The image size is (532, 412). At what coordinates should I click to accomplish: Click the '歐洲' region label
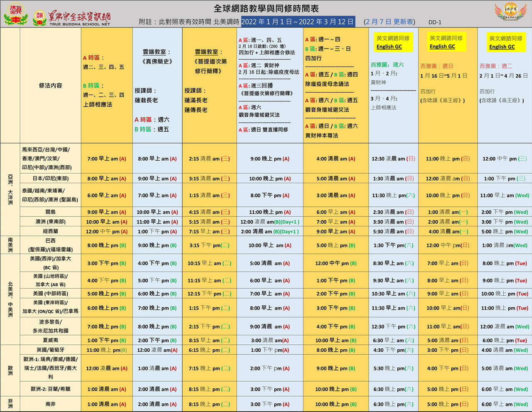coord(10,370)
